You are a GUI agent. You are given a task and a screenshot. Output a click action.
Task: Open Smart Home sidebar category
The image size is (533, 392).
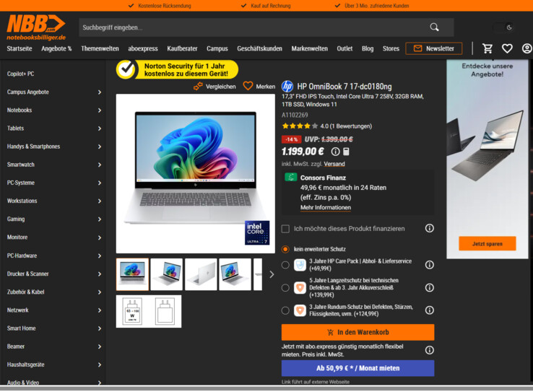[x=22, y=328]
